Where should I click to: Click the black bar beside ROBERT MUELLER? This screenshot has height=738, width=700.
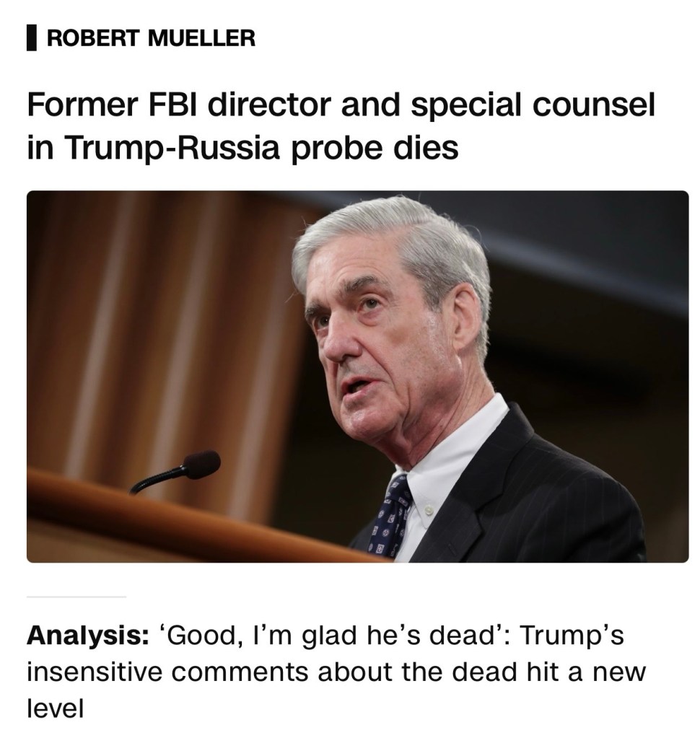[x=31, y=38]
